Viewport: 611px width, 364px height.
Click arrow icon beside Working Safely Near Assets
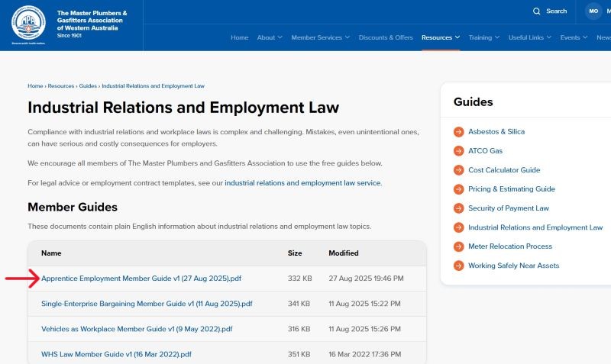tap(459, 266)
